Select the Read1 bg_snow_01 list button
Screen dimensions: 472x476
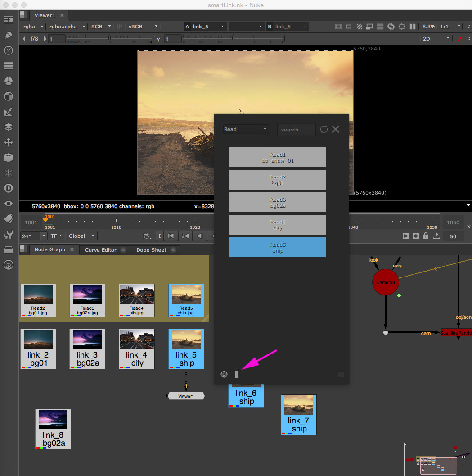pyautogui.click(x=277, y=157)
